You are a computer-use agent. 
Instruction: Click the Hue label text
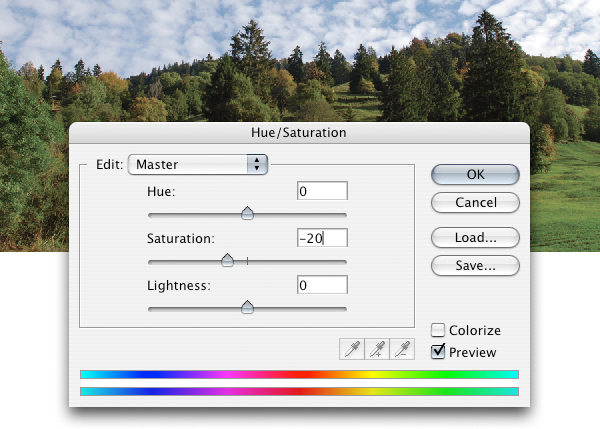pyautogui.click(x=161, y=191)
